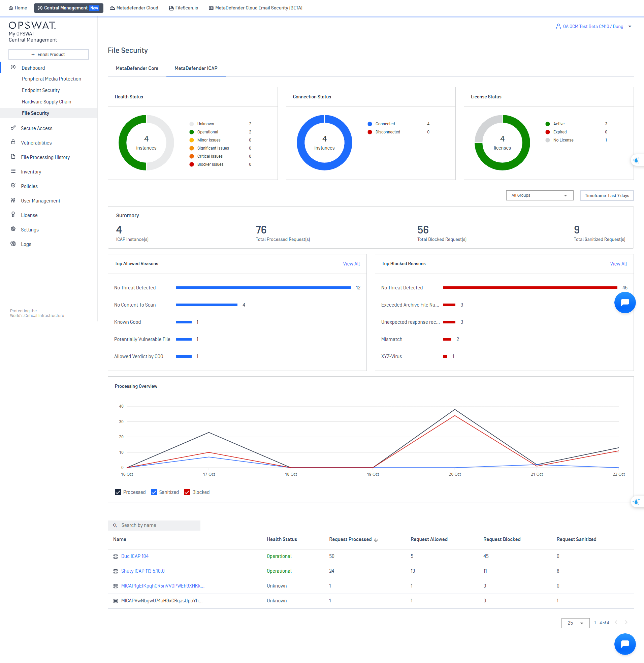Image resolution: width=644 pixels, height=663 pixels.
Task: Uncheck the Processed legend checkbox
Action: click(x=118, y=492)
